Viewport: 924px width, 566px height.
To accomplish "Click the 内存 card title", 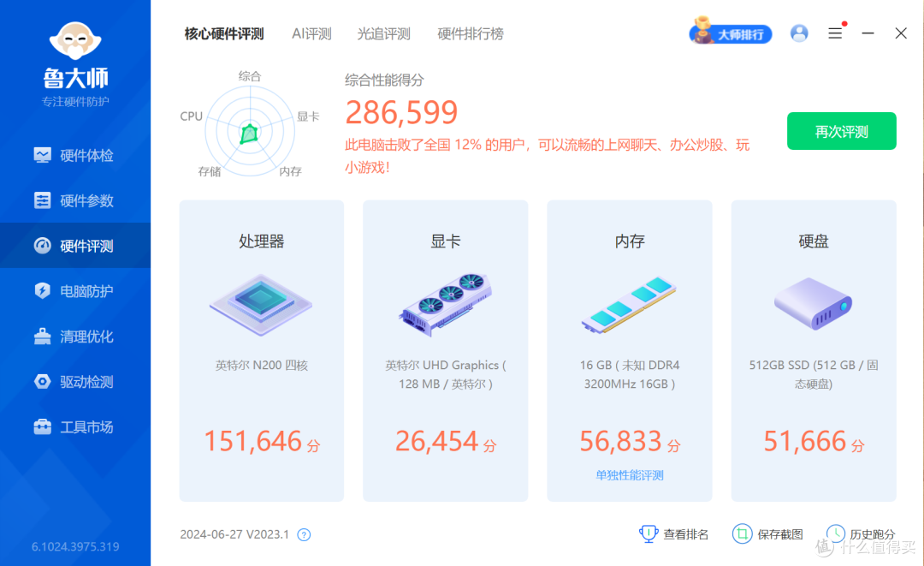I will click(630, 241).
